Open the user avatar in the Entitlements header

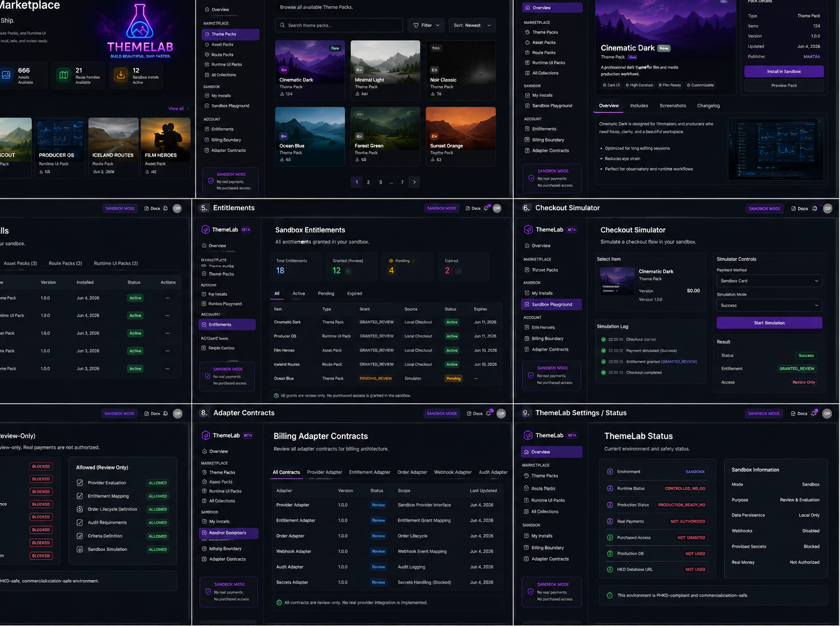pos(497,208)
